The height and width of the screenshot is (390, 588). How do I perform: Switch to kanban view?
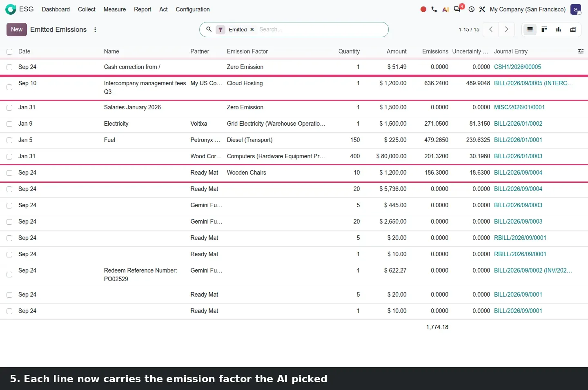point(544,29)
